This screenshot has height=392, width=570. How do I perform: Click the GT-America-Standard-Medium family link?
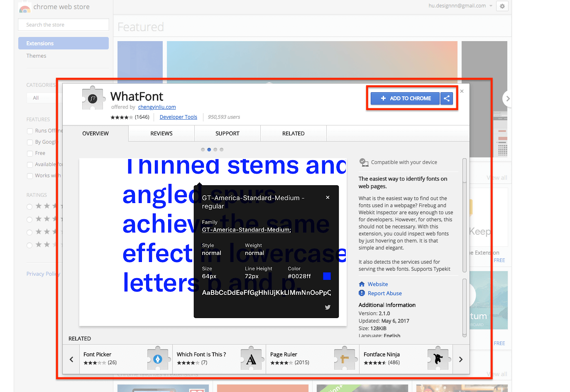(247, 230)
